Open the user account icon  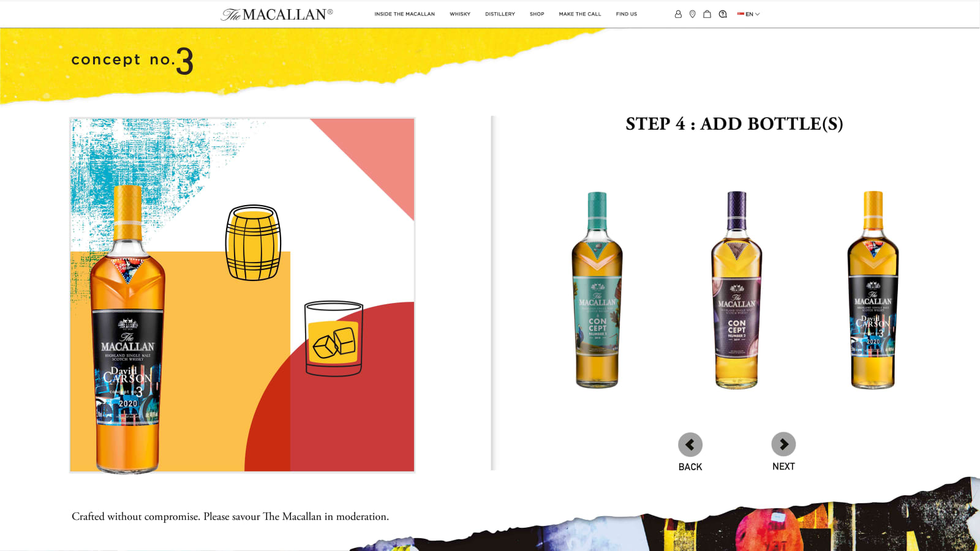tap(678, 14)
